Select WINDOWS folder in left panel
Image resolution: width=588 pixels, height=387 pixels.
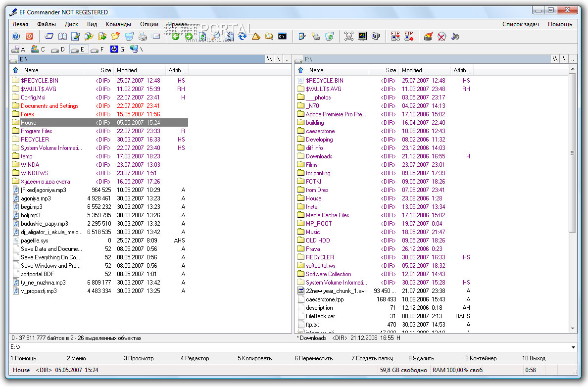35,173
